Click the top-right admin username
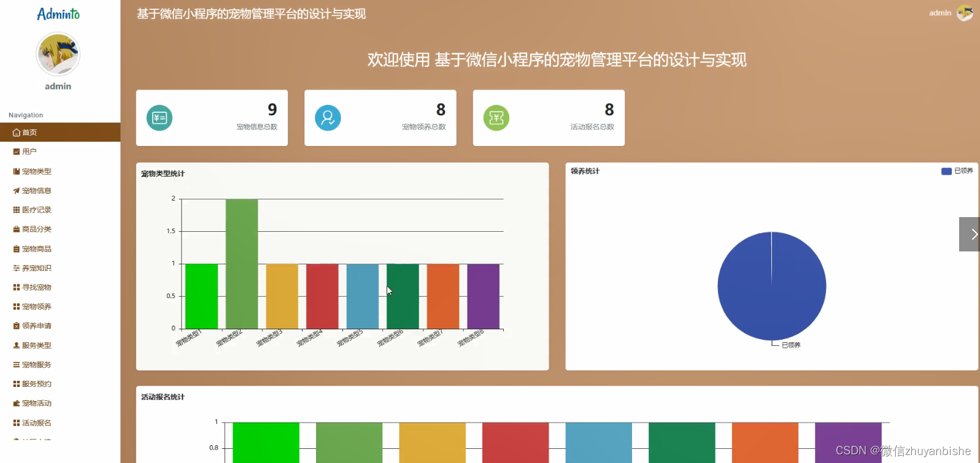The image size is (980, 463). click(x=939, y=13)
